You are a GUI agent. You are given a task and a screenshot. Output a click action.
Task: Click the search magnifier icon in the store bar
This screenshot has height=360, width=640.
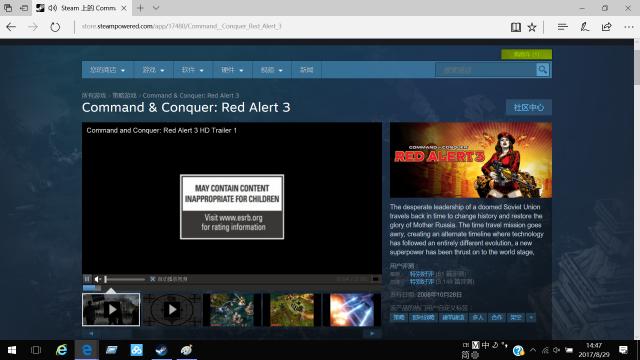point(542,70)
